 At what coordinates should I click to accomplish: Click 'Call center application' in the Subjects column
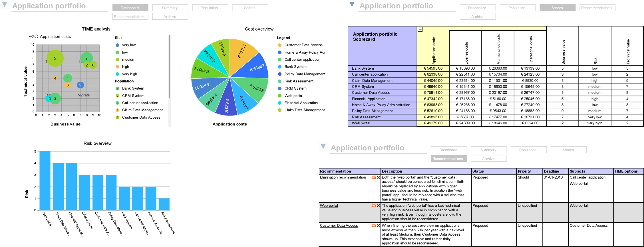[587, 177]
